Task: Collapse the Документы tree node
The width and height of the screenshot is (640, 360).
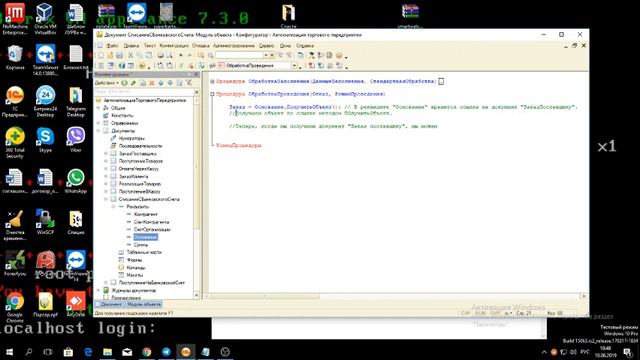Action: 98,131
